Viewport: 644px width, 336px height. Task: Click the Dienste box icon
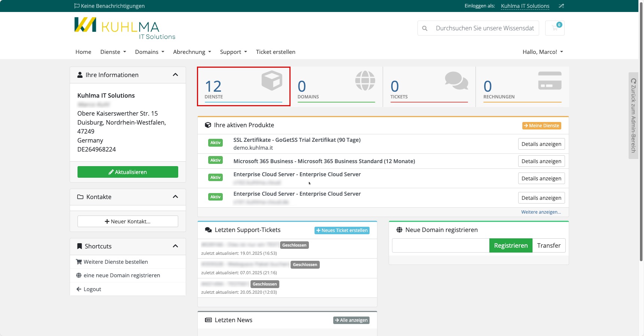point(272,80)
